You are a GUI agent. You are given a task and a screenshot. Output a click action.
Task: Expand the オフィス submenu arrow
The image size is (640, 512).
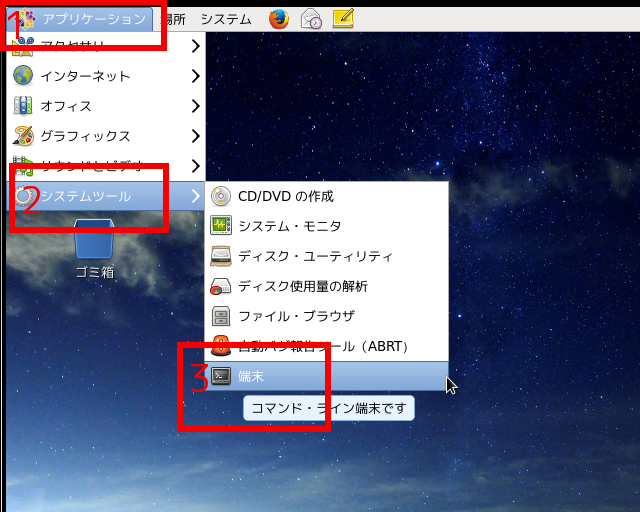195,106
